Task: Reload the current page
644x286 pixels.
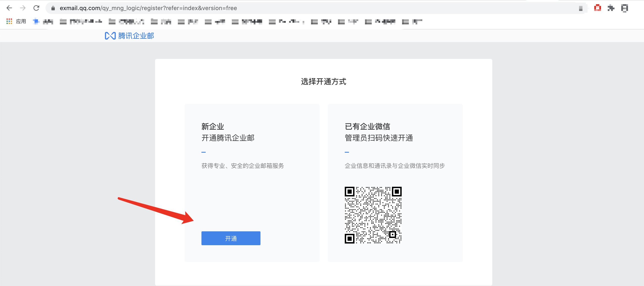Action: pyautogui.click(x=36, y=8)
